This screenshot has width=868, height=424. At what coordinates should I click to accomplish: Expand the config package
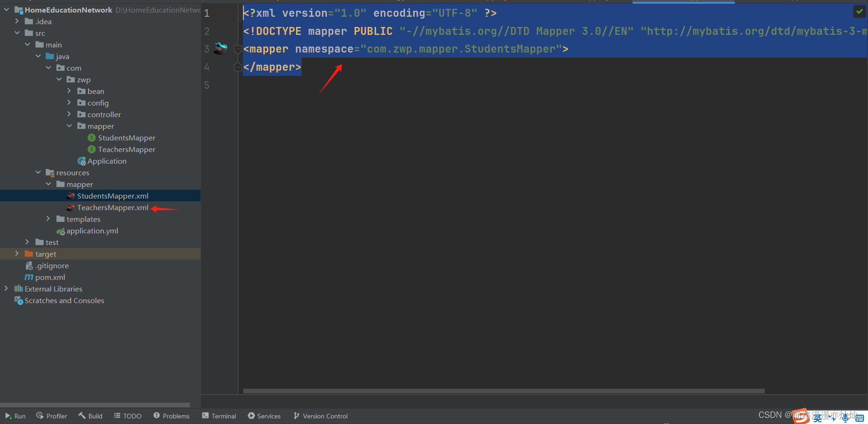(69, 102)
